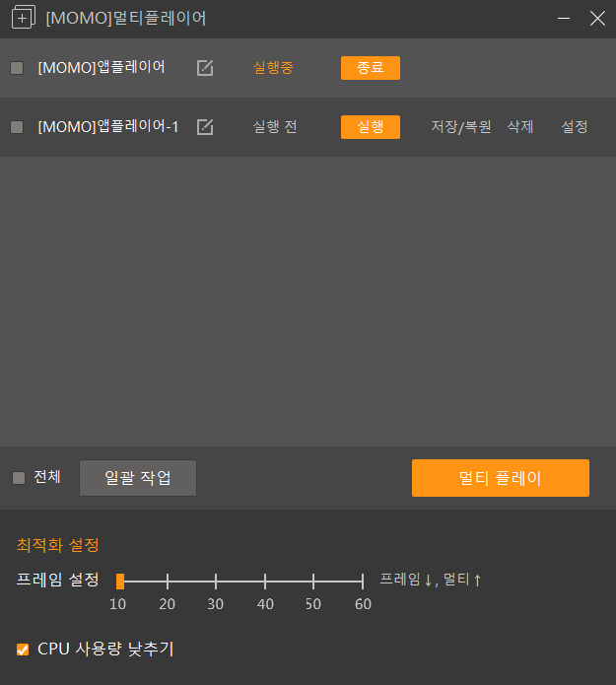Close the [MOMO]멀티플레이어 window
Screen dimensions: 616x685
596,18
